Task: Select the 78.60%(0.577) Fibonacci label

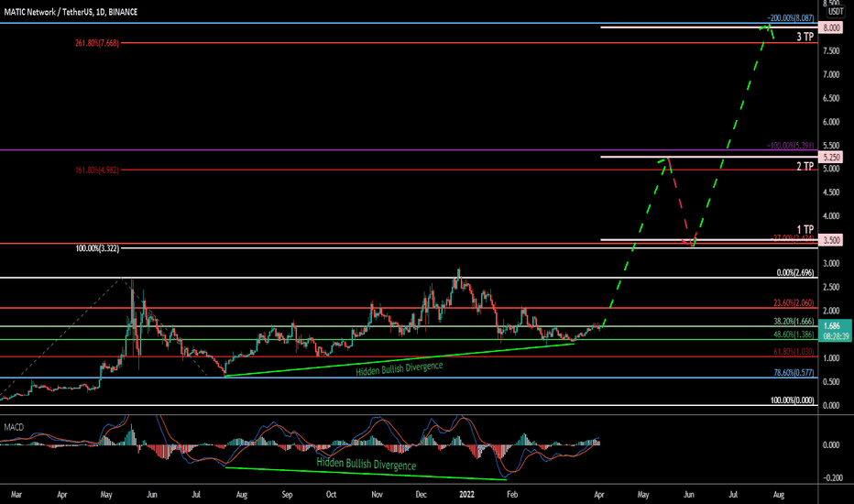Action: coord(794,373)
